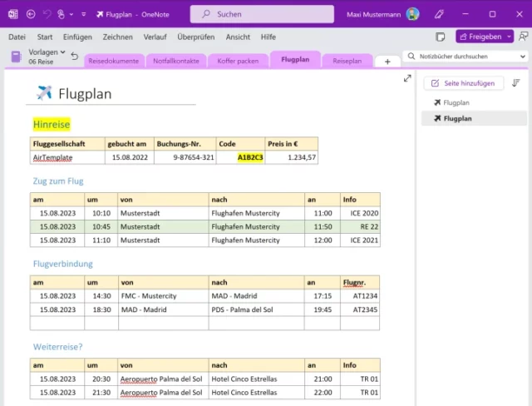Viewport: 532px width, 406px height.
Task: Expand the Vorlagen notebook dropdown
Action: pos(63,52)
